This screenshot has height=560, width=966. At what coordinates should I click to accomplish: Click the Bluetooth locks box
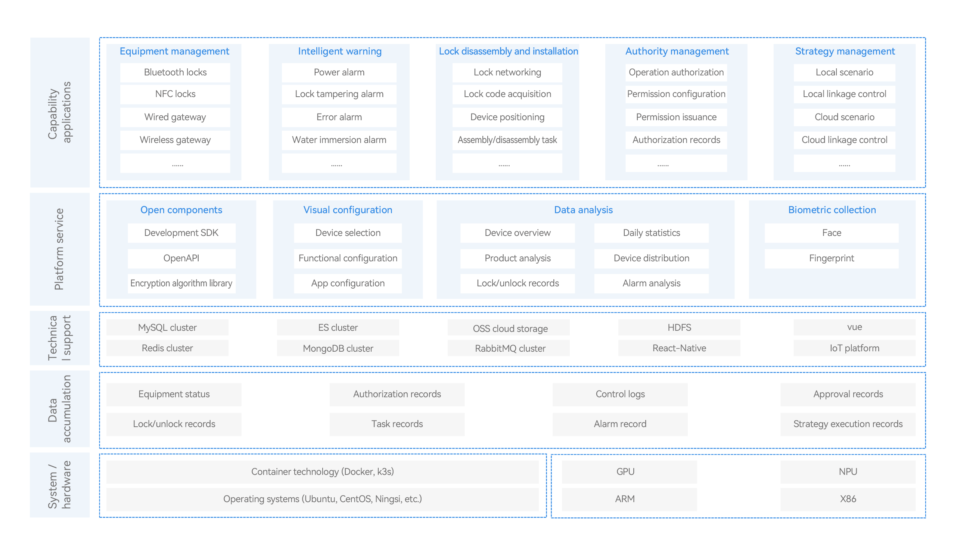(175, 72)
